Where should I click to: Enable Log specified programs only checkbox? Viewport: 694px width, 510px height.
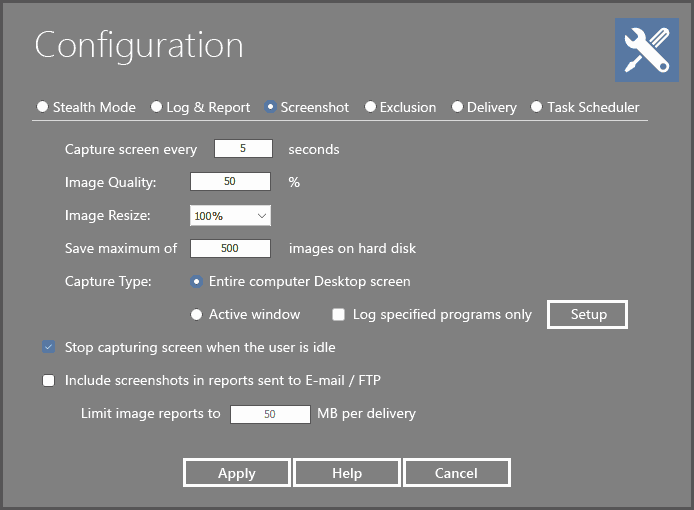(x=341, y=314)
